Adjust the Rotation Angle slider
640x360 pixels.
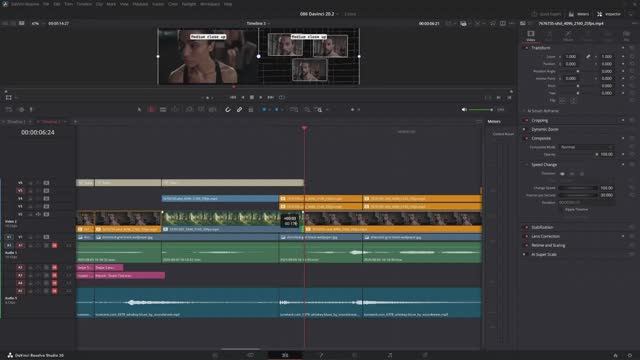tap(578, 71)
